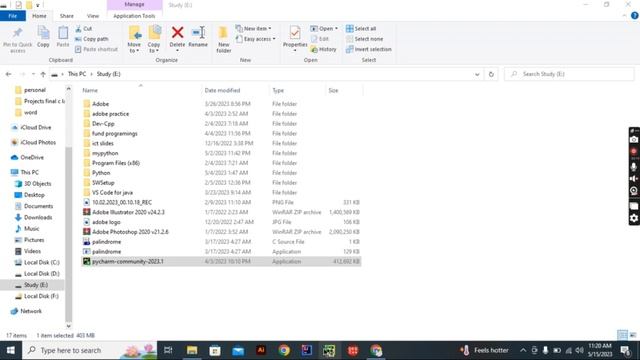Open Properties of selected file
Viewport: 640px width, 360px height.
pos(295,38)
